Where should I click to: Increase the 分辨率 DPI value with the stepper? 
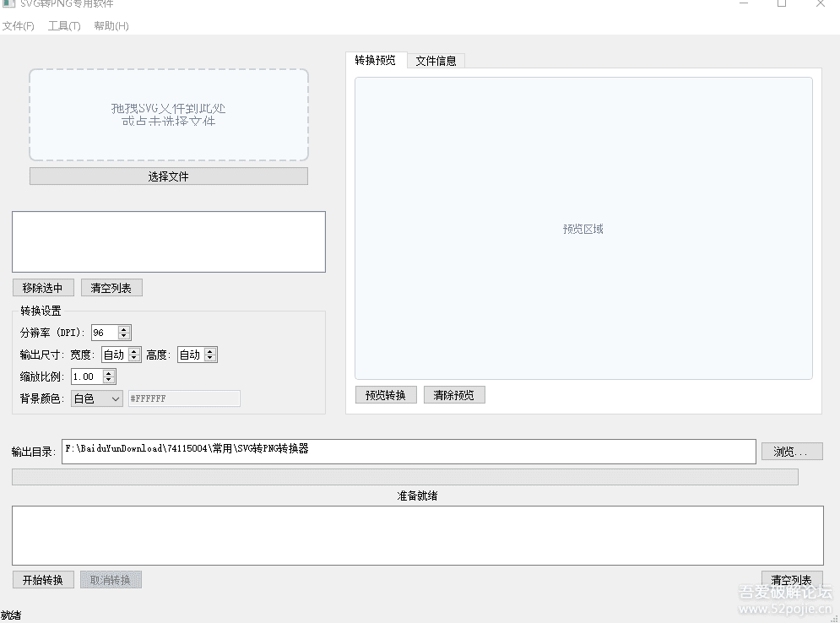pos(126,328)
